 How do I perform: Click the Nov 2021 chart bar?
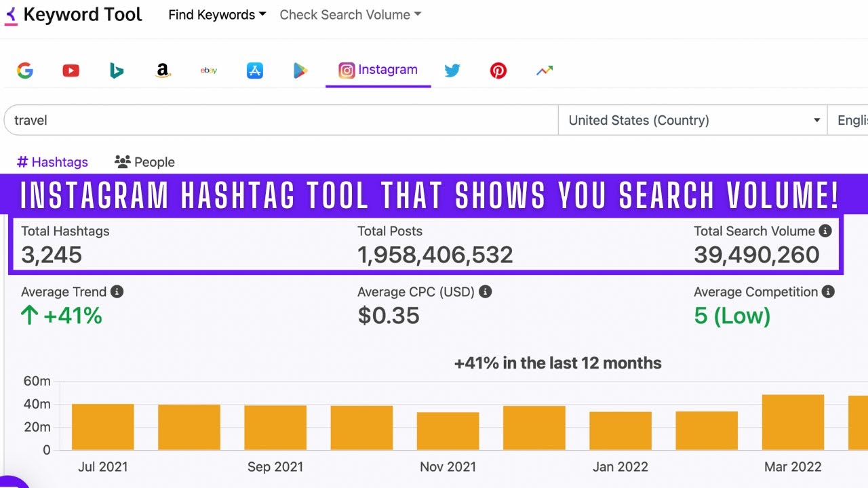[448, 431]
